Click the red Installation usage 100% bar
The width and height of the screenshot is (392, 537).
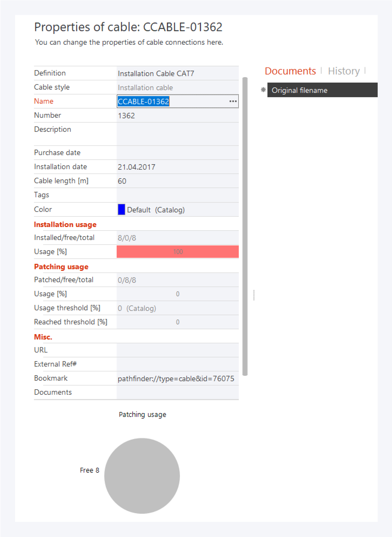point(177,252)
